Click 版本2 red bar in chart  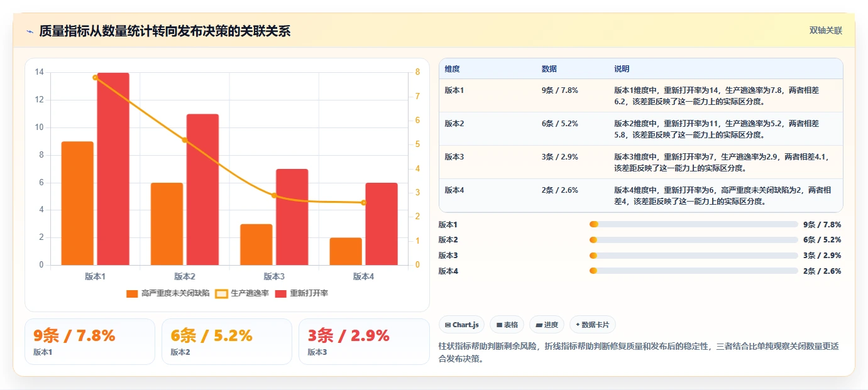point(202,190)
